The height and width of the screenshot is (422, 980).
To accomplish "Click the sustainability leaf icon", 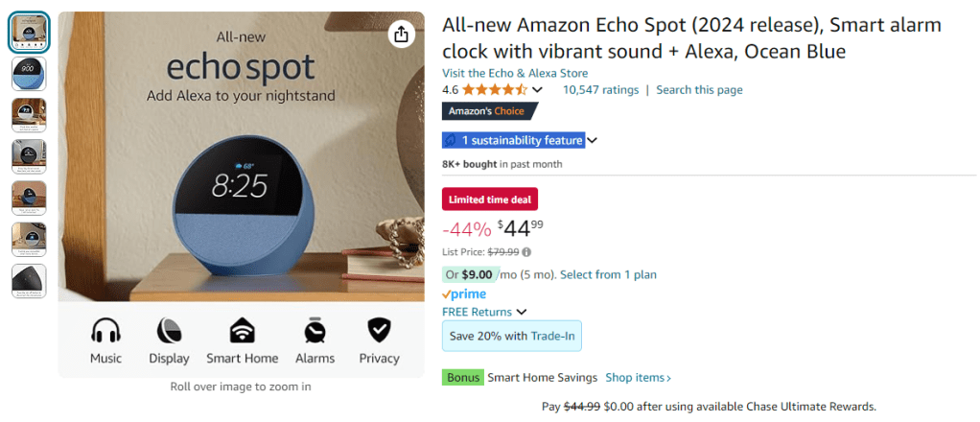I will pyautogui.click(x=451, y=141).
